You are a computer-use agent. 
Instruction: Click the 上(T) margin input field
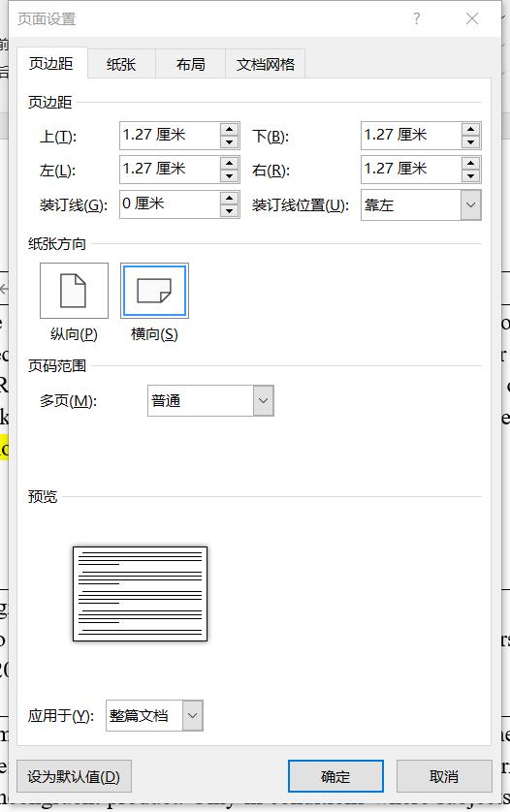[170, 135]
